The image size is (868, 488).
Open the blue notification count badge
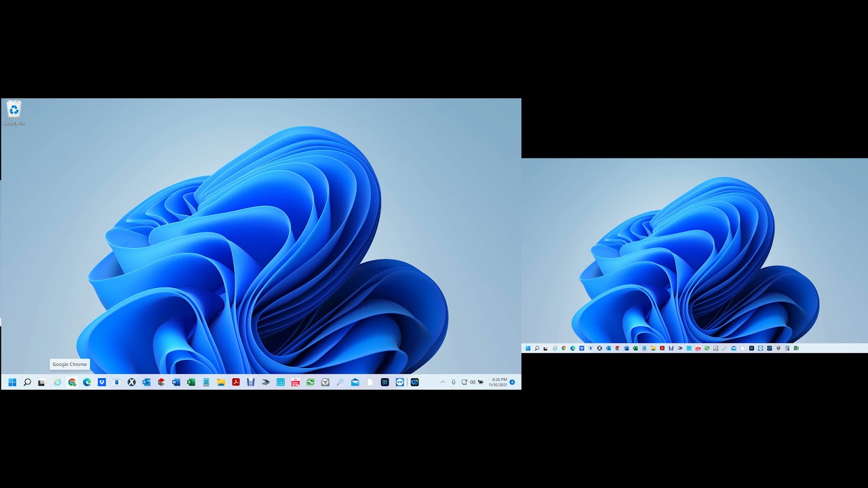(x=512, y=382)
